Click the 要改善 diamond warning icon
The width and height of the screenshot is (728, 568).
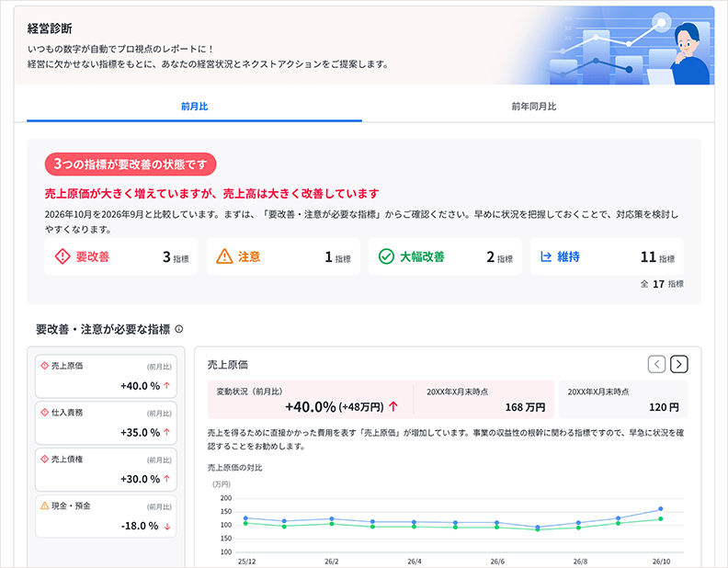tap(63, 256)
